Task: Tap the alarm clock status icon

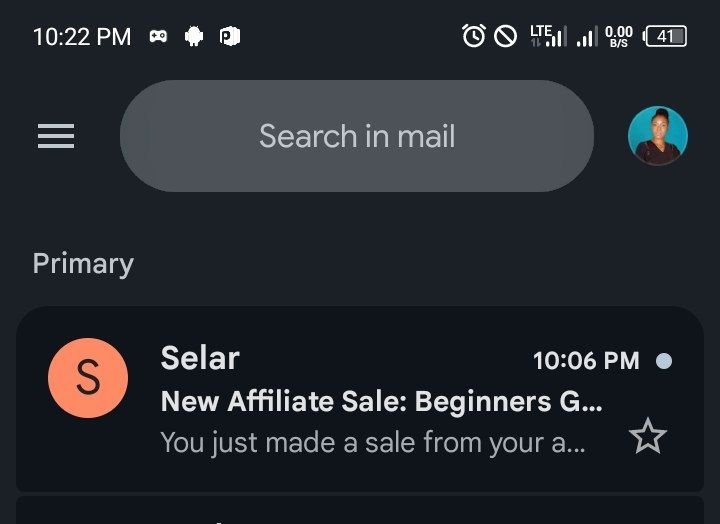Action: tap(474, 36)
